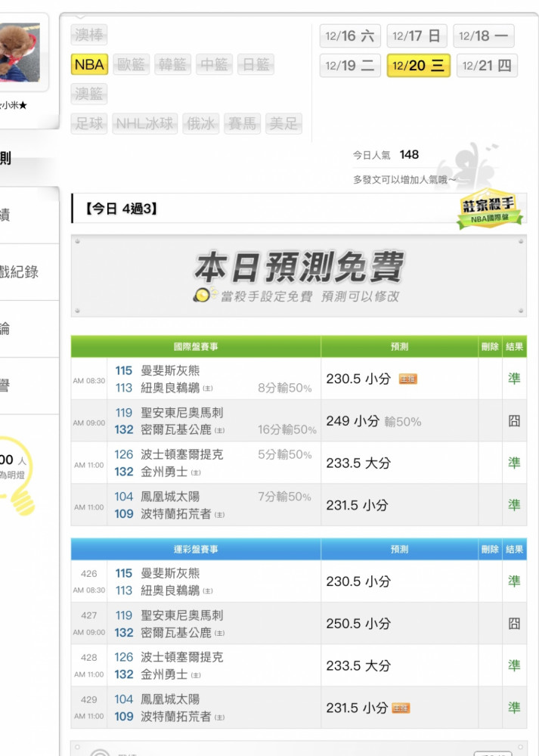Pick date 12/16 六

pyautogui.click(x=350, y=36)
